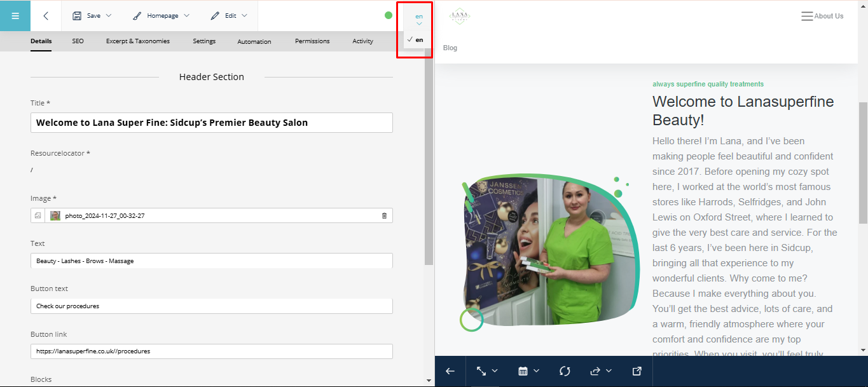Open the preview calendar date dropdown
868x387 pixels.
(528, 371)
